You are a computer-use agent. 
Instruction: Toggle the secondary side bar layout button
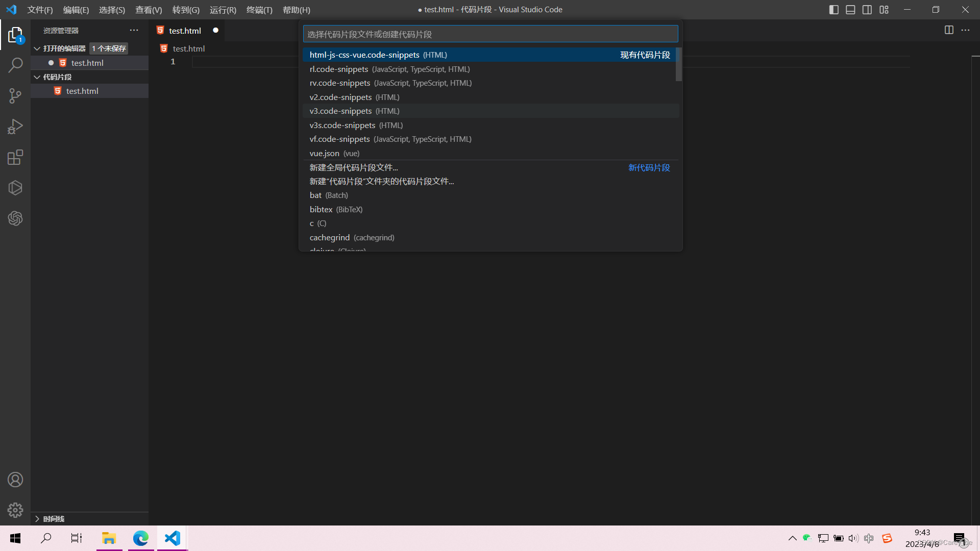pos(867,10)
